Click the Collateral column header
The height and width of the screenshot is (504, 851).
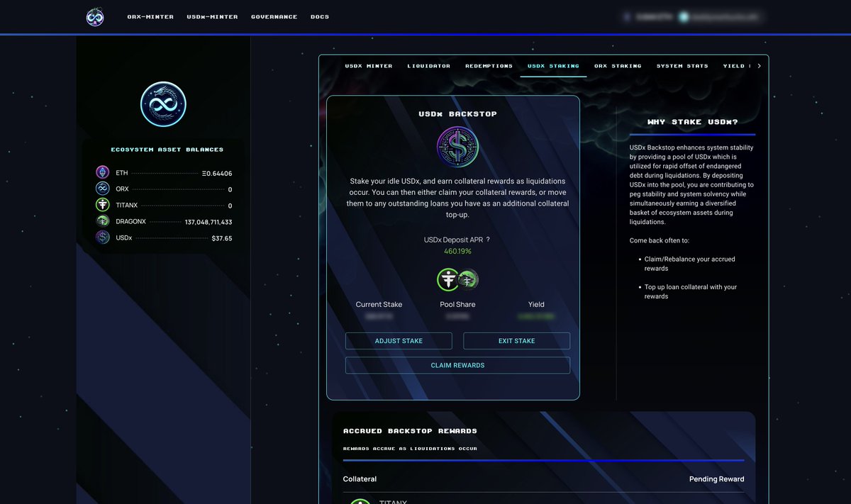360,479
